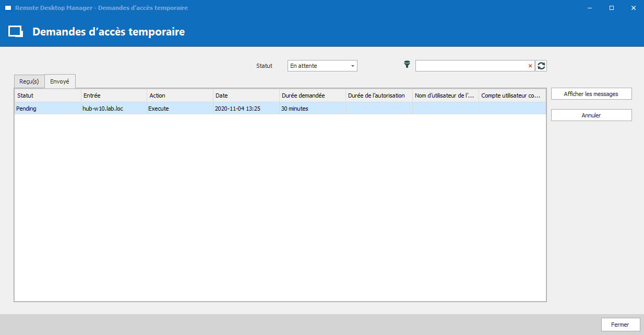Viewport: 644px width, 335px height.
Task: Click the Durée de l'autorisation column header
Action: coord(378,95)
